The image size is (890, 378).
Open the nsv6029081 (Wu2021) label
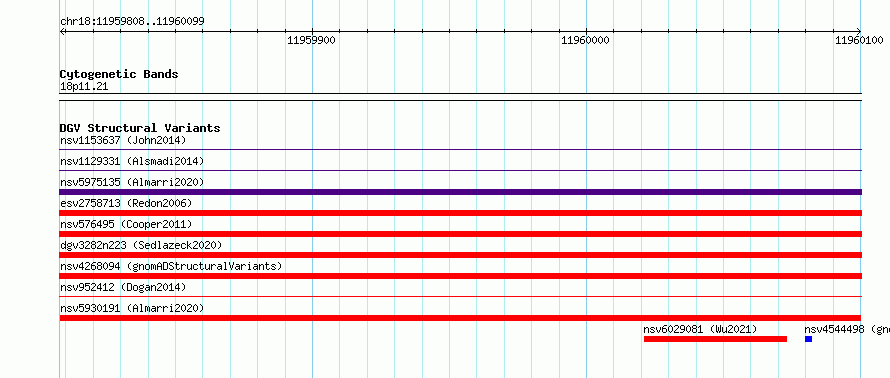[x=700, y=329]
